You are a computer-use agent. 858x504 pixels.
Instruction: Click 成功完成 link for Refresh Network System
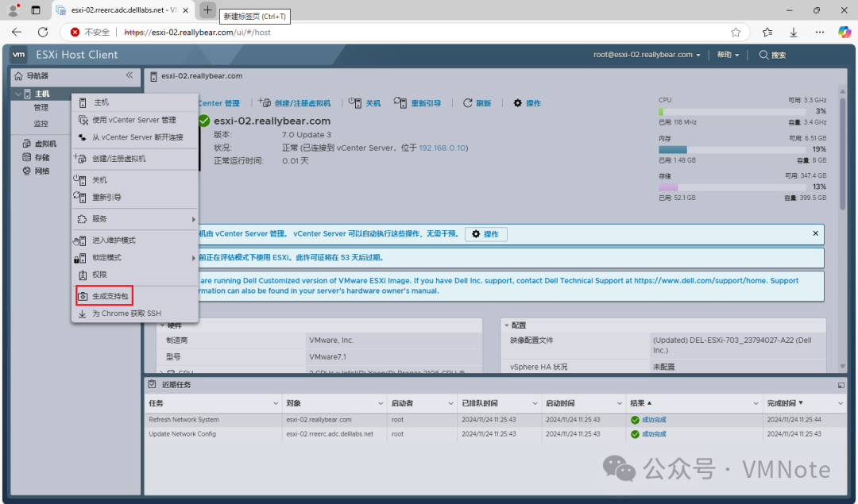653,420
